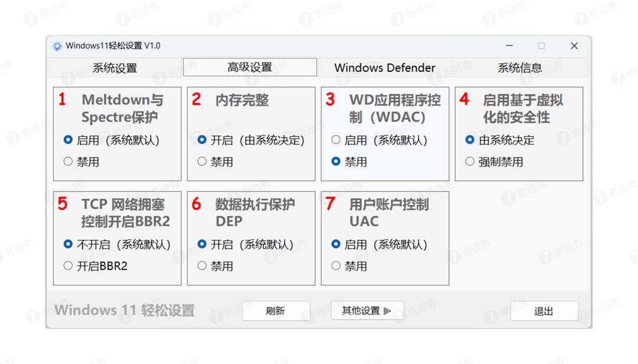
Task: Select 禁用 under 数据执行保护 DEP
Action: 202,266
